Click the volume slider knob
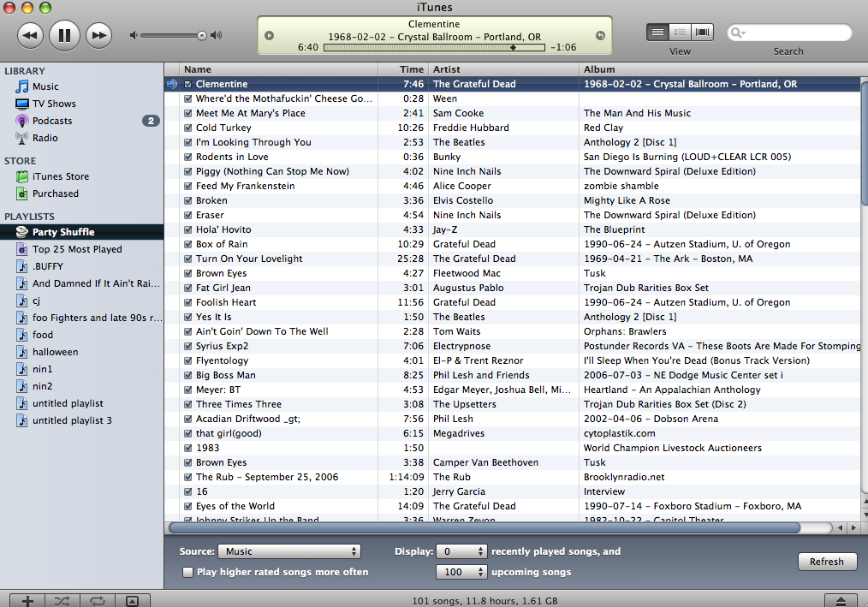Image resolution: width=868 pixels, height=607 pixels. point(202,35)
